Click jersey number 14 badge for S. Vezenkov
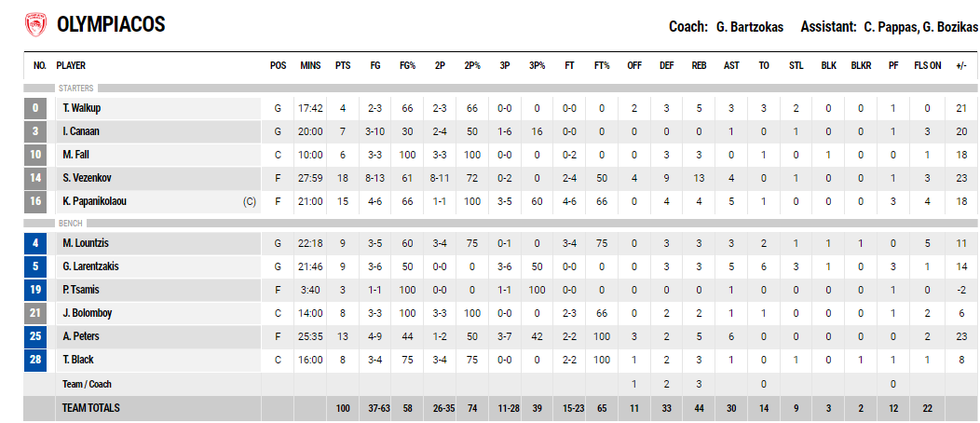This screenshot has width=980, height=423. tap(35, 178)
